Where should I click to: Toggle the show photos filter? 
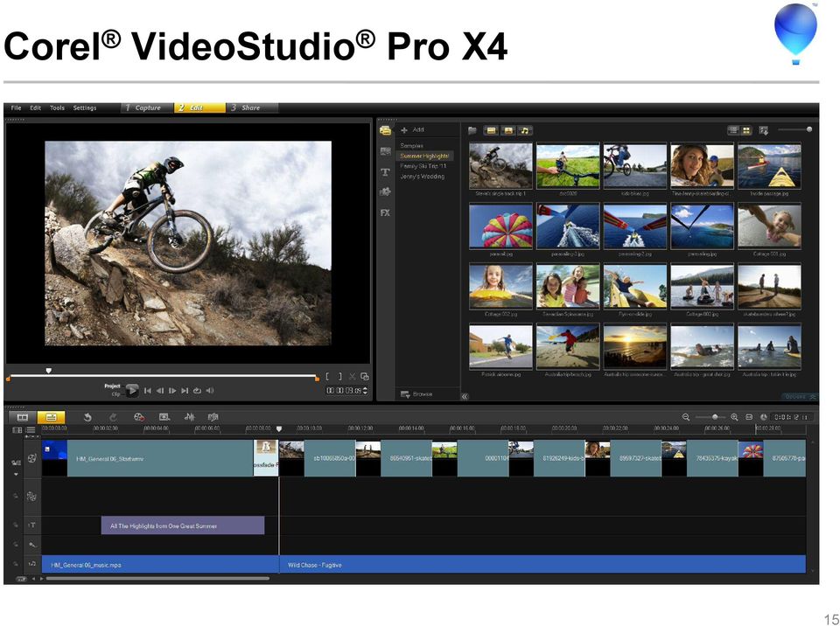pyautogui.click(x=507, y=130)
